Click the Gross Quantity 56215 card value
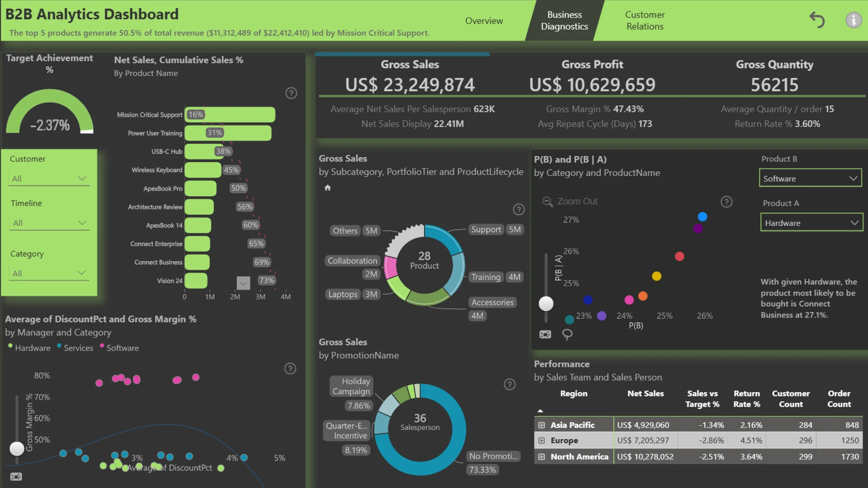Image resolution: width=868 pixels, height=488 pixels. pos(774,85)
